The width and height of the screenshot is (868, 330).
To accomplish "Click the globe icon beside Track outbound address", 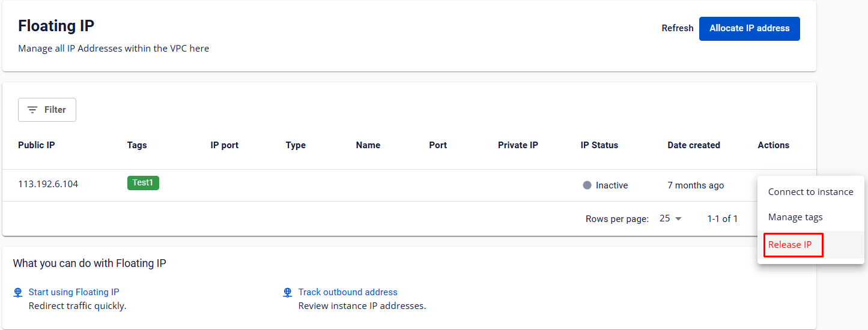I will (288, 293).
